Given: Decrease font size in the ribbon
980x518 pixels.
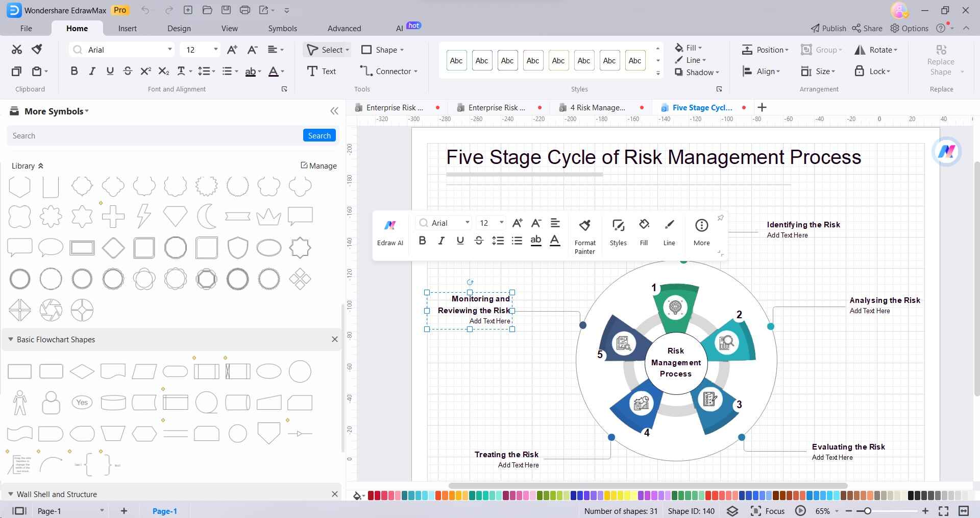Looking at the screenshot, I should [x=252, y=50].
